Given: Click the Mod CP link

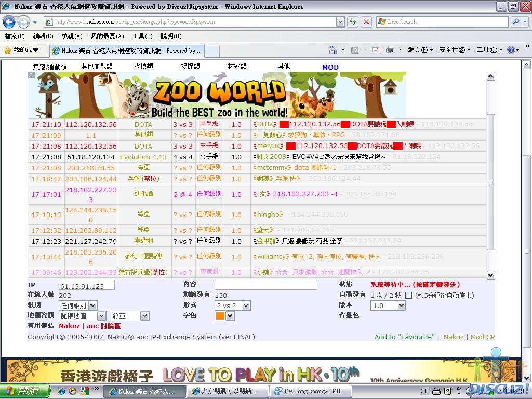Looking at the screenshot, I should 483,337.
